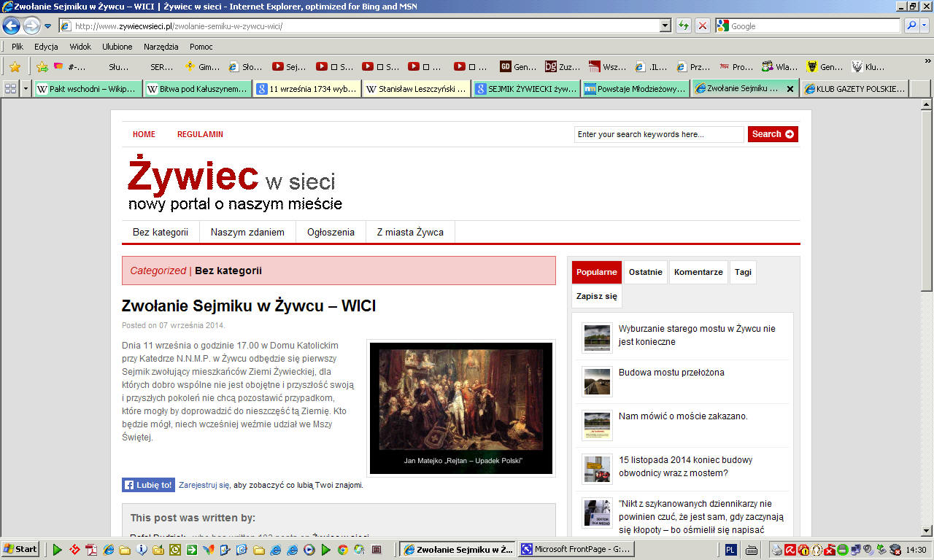This screenshot has width=934, height=560.
Task: Click the REGULAMIN link
Action: click(200, 134)
